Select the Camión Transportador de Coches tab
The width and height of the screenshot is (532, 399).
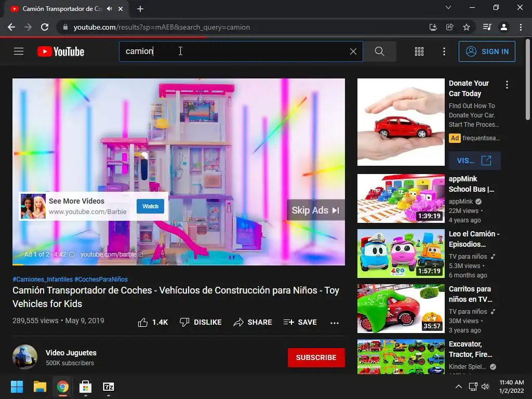(66, 9)
